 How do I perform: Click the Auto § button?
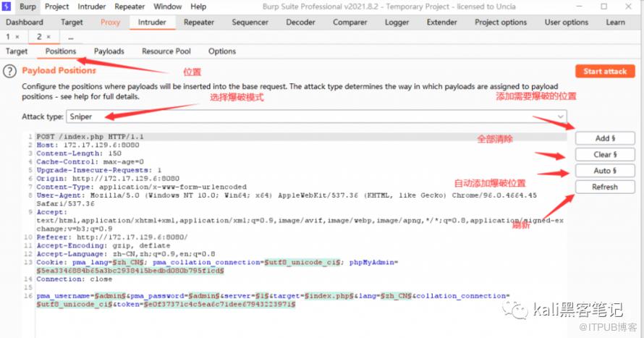pos(605,171)
